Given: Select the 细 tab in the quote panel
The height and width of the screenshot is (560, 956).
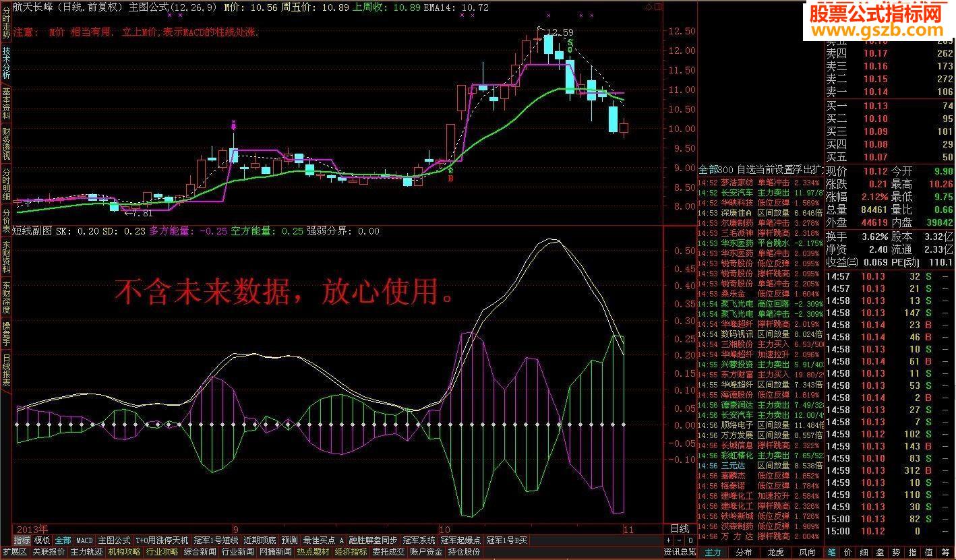Looking at the screenshot, I should (x=864, y=552).
